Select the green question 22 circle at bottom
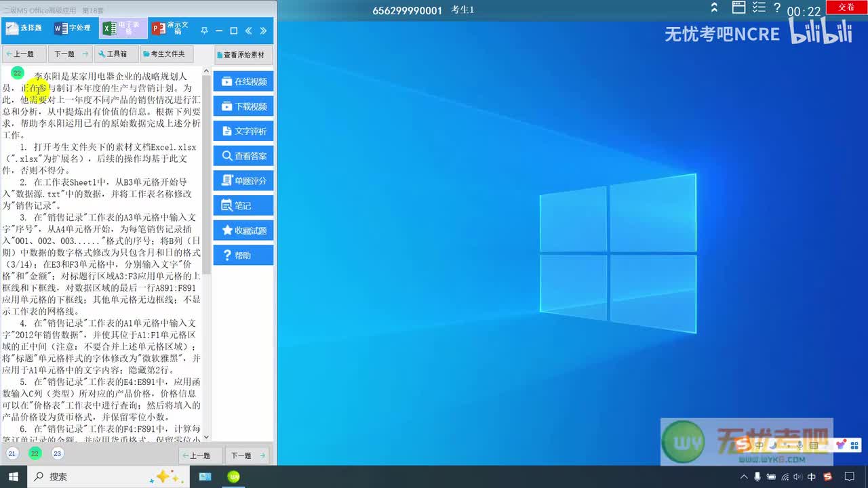 click(35, 453)
